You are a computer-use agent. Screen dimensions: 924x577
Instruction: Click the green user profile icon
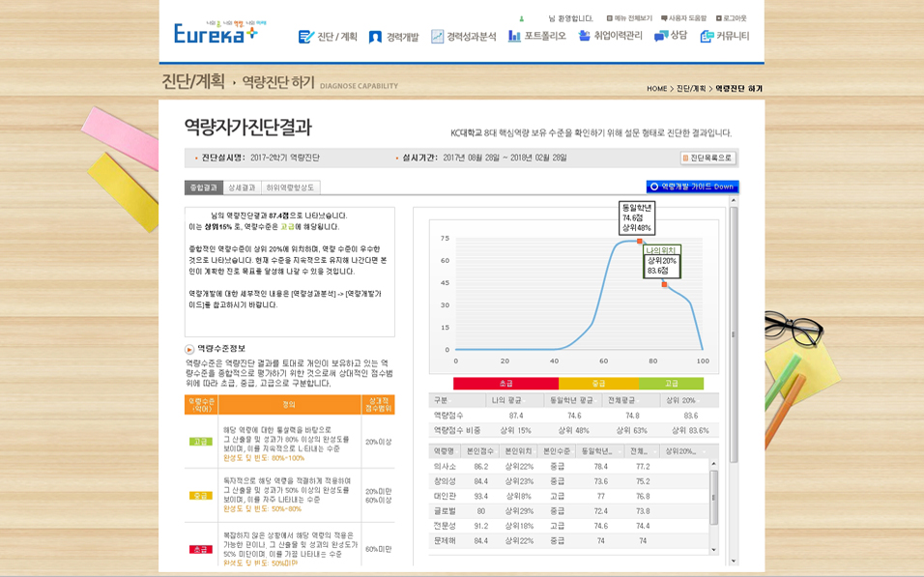click(522, 19)
